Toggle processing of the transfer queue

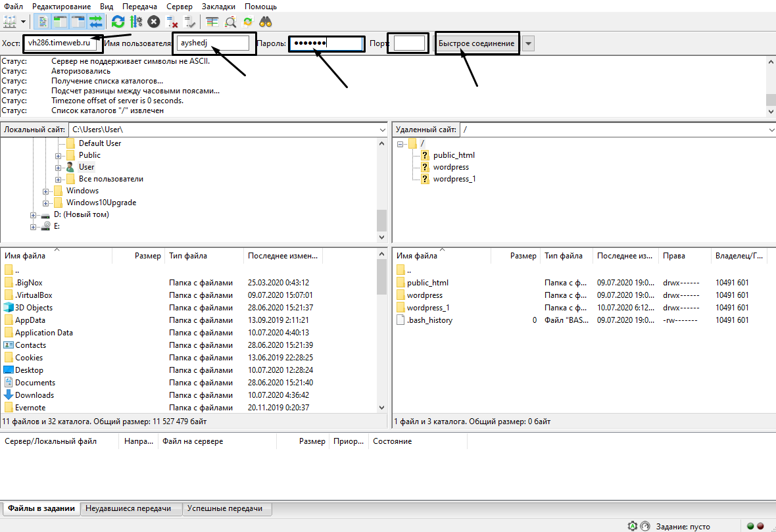point(137,21)
